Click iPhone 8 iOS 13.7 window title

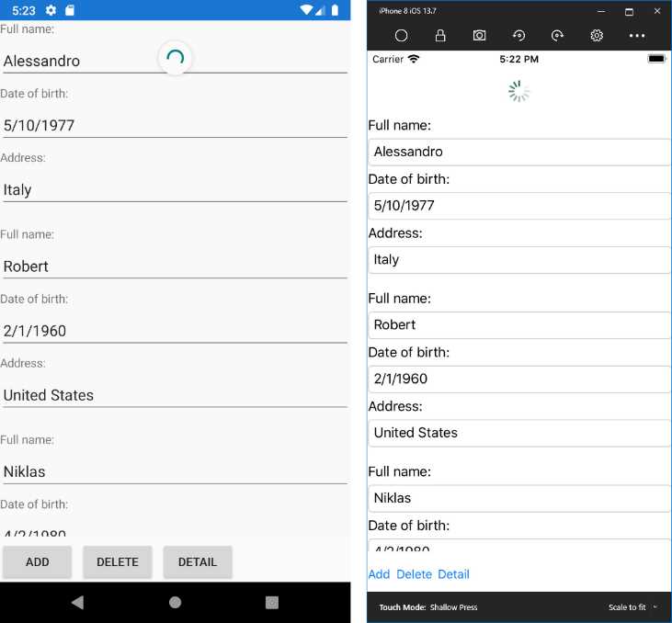pos(407,11)
